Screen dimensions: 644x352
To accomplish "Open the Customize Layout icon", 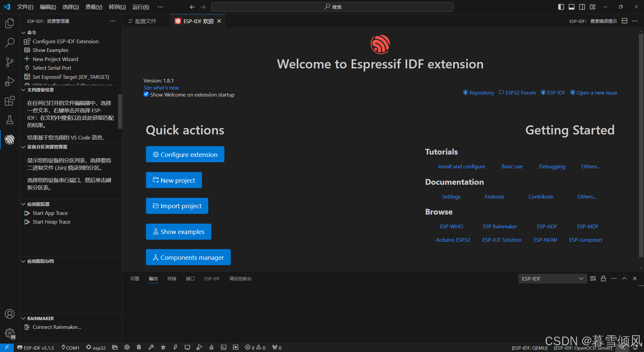I will pyautogui.click(x=593, y=7).
